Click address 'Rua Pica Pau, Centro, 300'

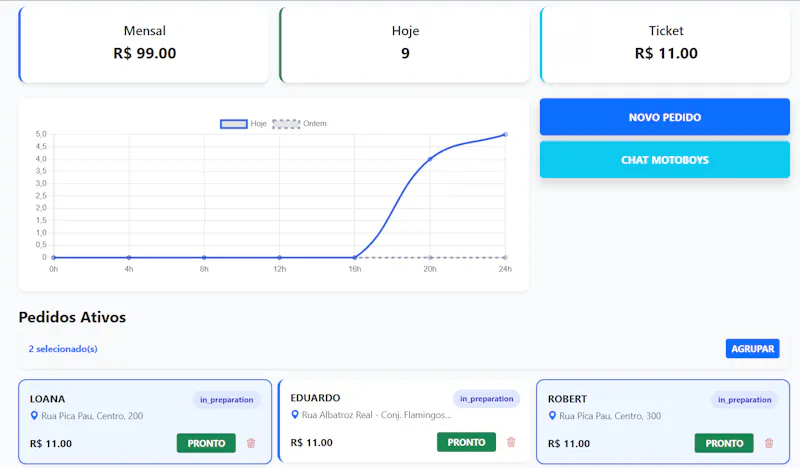[x=610, y=415]
